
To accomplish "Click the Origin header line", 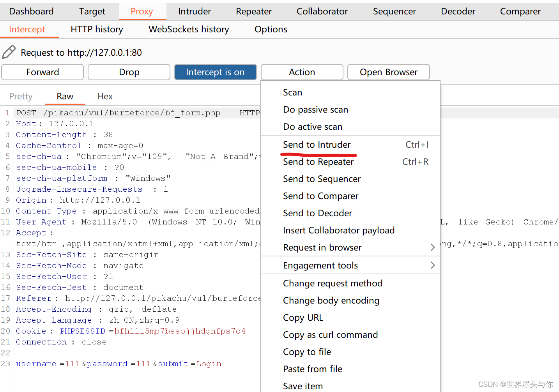I will (78, 200).
